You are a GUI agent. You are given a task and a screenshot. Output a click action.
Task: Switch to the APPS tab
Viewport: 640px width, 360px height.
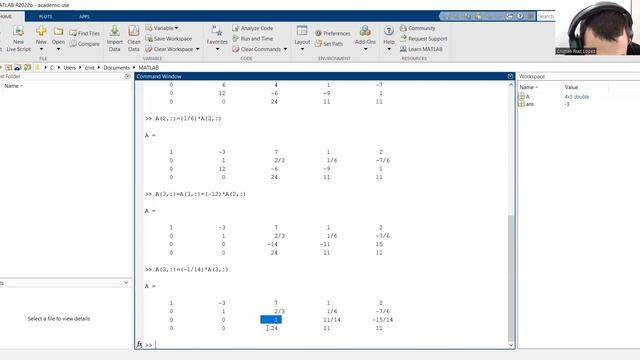[84, 17]
